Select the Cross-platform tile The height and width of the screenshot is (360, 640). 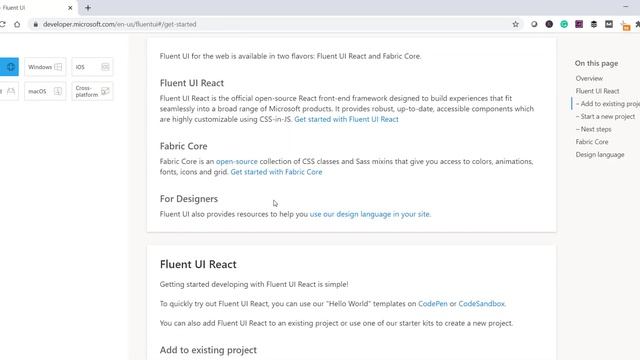[x=92, y=91]
